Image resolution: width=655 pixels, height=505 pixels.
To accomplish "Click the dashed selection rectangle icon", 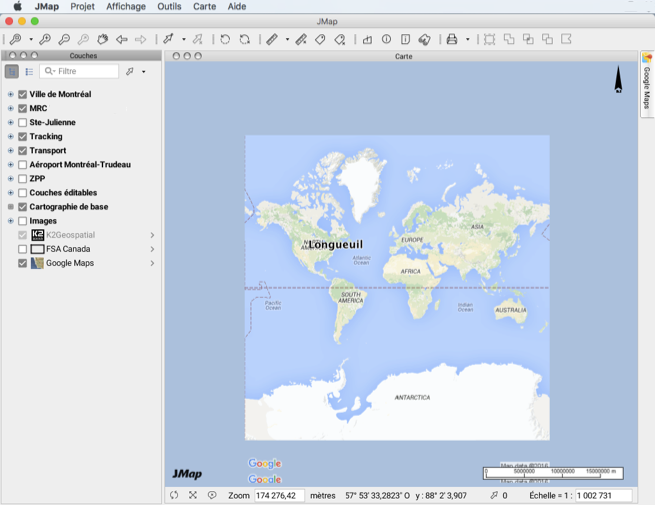I will tap(489, 39).
